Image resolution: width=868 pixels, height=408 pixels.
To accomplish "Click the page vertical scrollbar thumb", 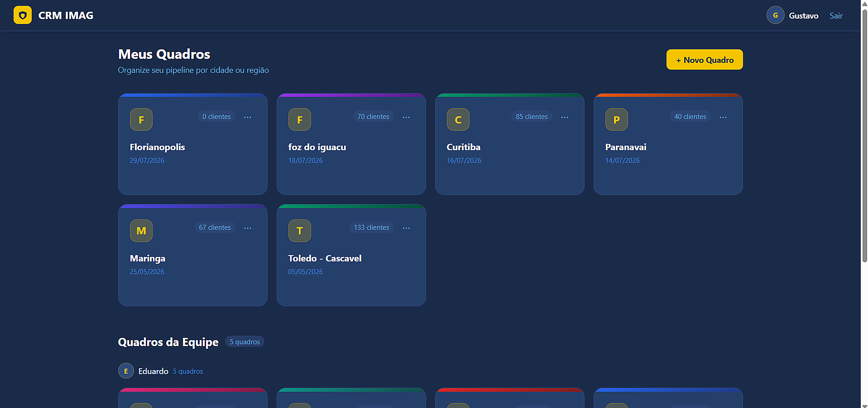I will tap(865, 135).
